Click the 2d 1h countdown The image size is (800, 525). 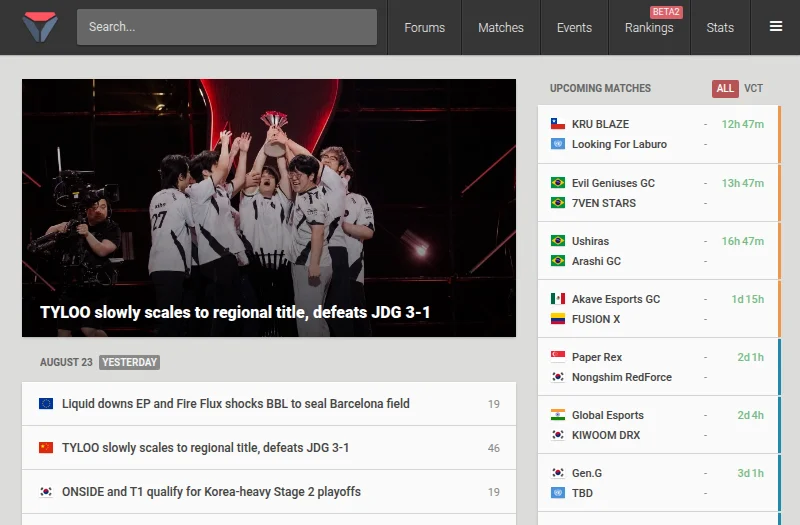[750, 357]
